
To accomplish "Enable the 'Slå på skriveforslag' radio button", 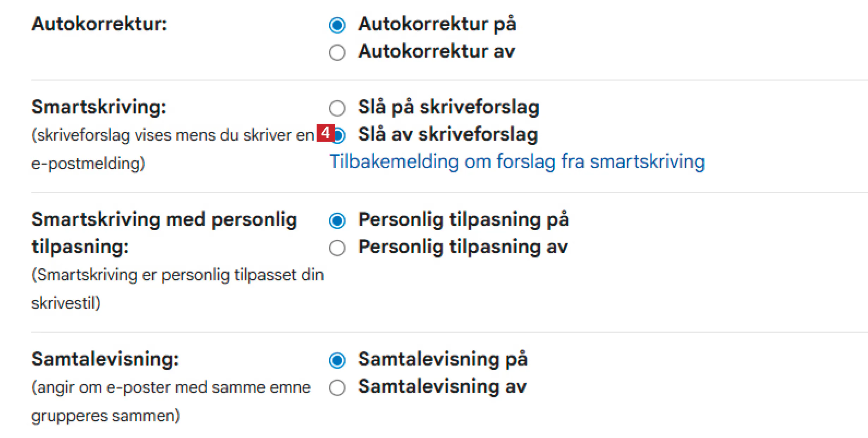I will [337, 108].
